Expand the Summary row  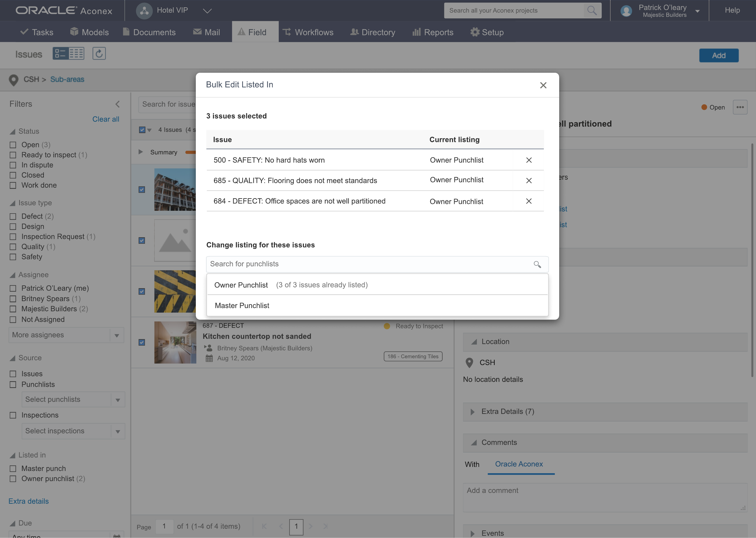click(x=140, y=152)
